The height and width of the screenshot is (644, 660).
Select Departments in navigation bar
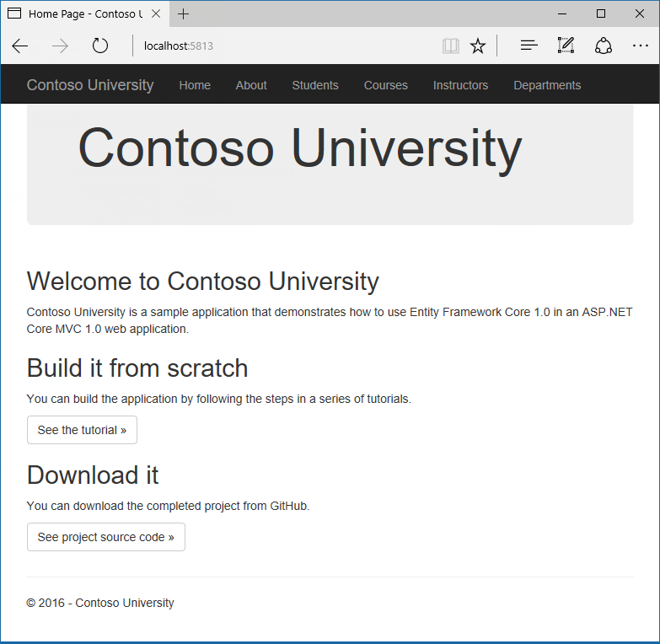[547, 85]
